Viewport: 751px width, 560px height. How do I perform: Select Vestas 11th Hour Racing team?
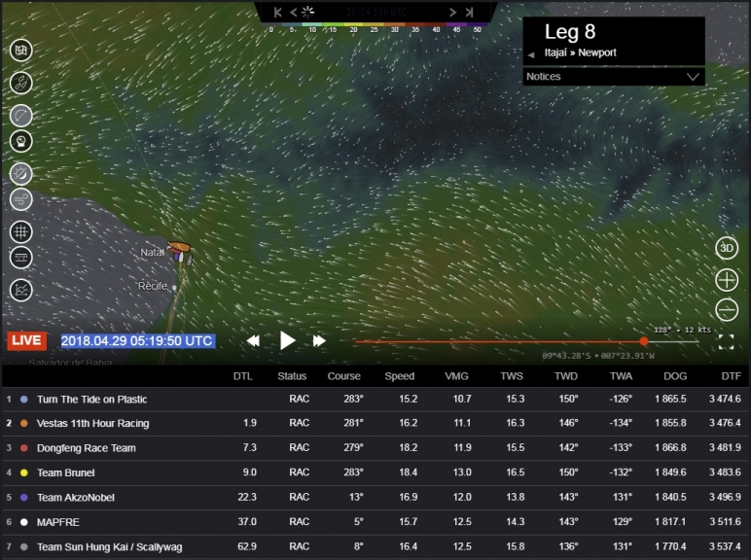click(x=375, y=424)
